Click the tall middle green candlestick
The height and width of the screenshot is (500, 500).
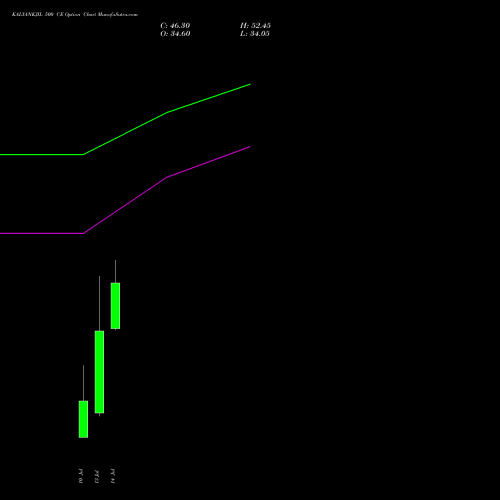(x=99, y=372)
